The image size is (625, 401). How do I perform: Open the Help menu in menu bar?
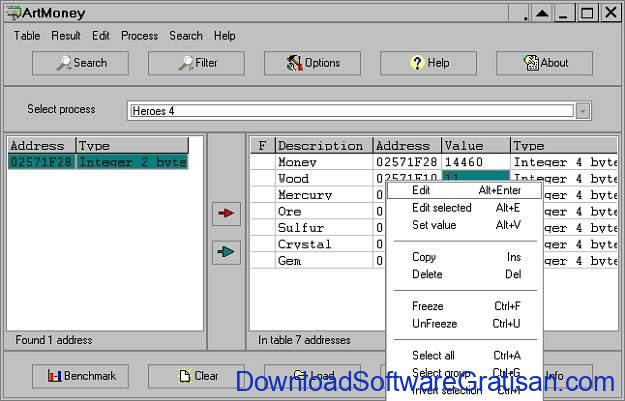coord(224,36)
